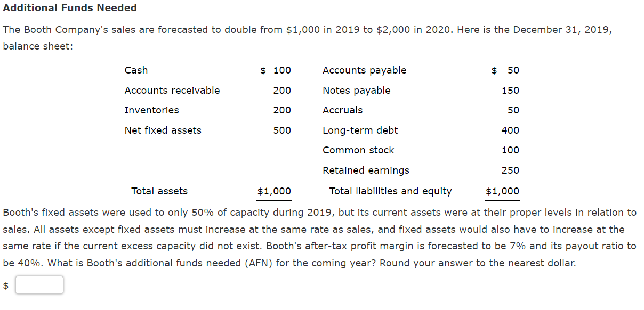644x310 pixels.
Task: Click the $ 100 Cash amount
Action: 275,70
